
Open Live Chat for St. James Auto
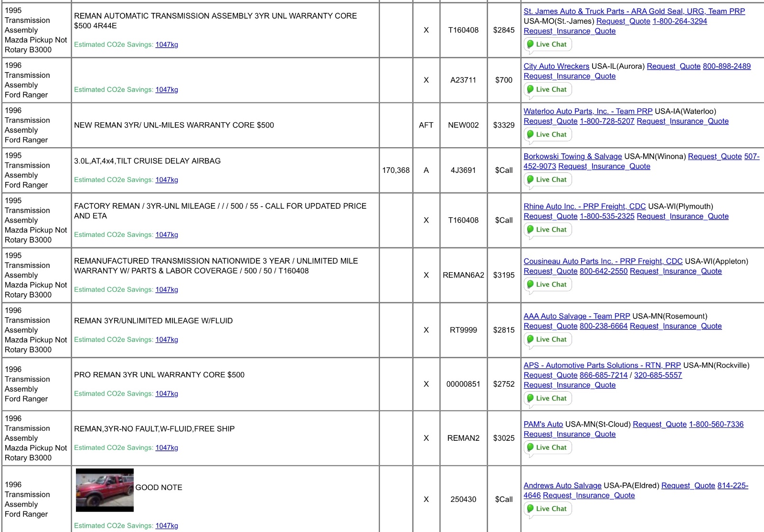pos(547,44)
